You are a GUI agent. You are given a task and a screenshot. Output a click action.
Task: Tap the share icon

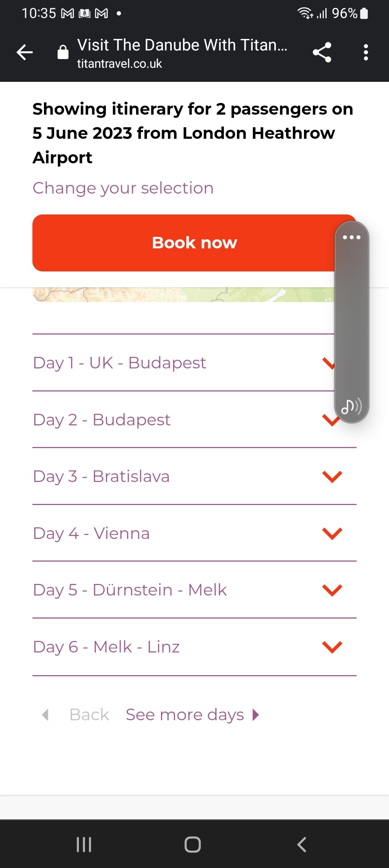322,53
